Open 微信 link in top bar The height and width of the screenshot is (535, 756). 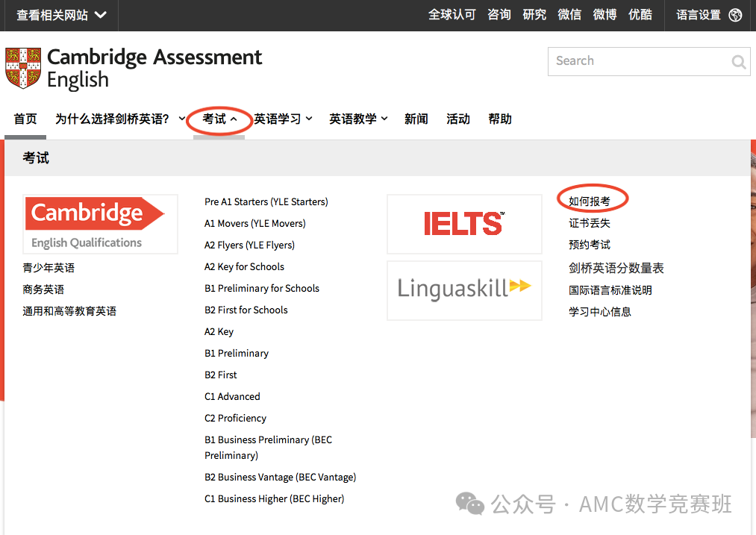569,15
